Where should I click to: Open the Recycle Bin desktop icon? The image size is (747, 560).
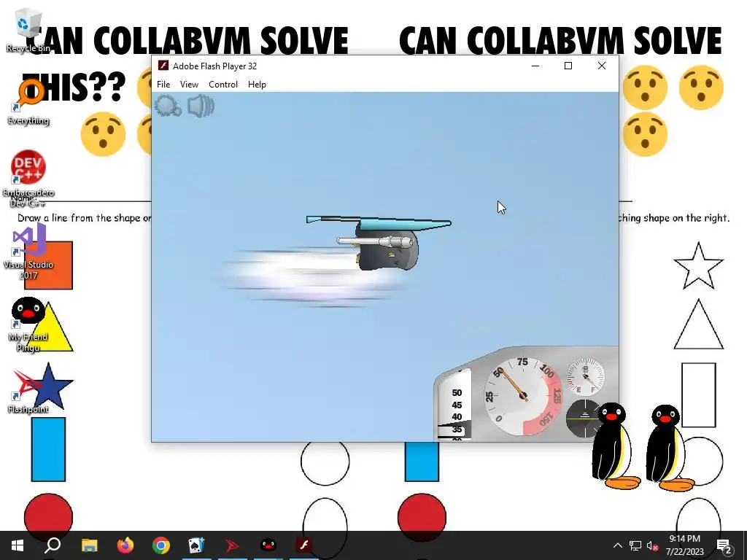28,29
